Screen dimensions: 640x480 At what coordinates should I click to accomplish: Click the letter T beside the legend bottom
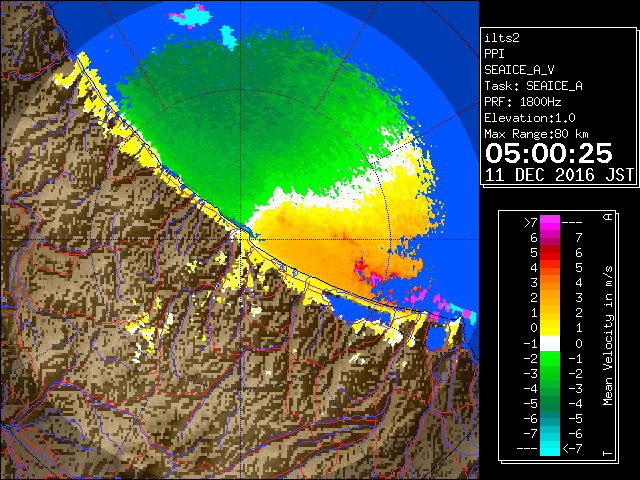coord(608,453)
